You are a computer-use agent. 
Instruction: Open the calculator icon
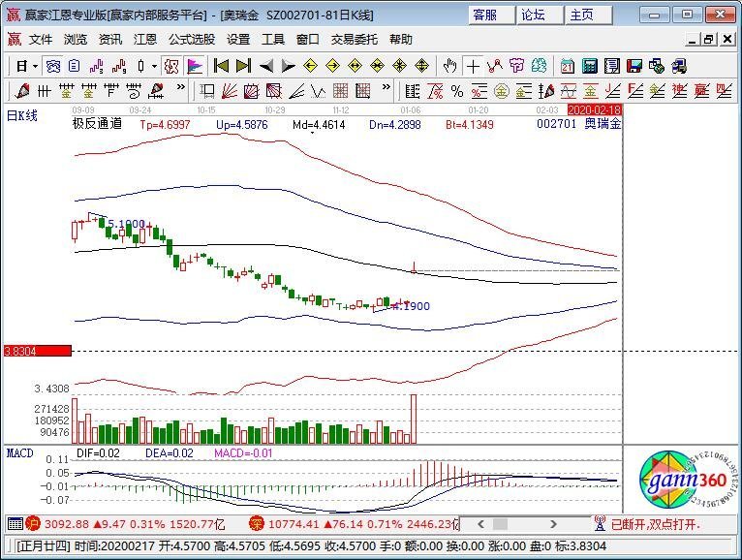click(590, 66)
